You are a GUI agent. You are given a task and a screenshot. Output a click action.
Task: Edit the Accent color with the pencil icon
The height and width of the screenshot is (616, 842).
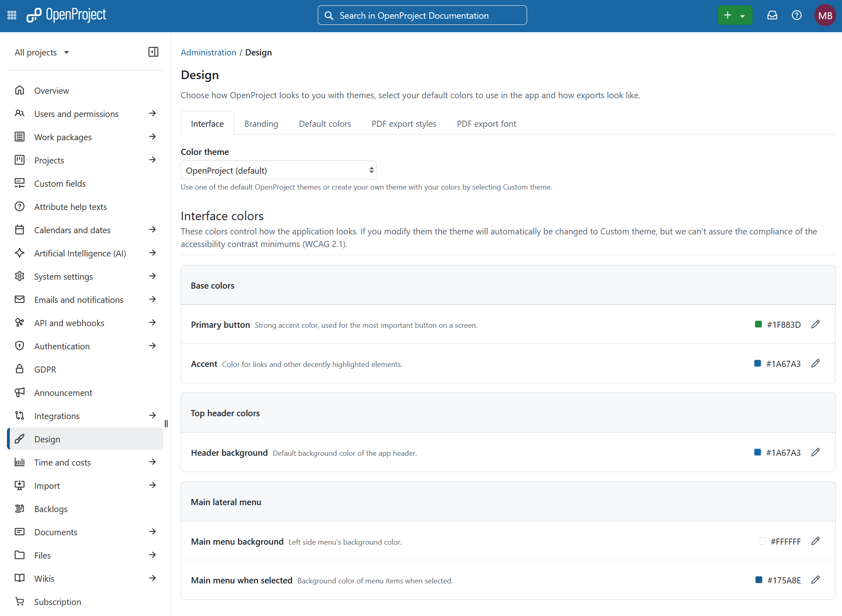(x=815, y=364)
